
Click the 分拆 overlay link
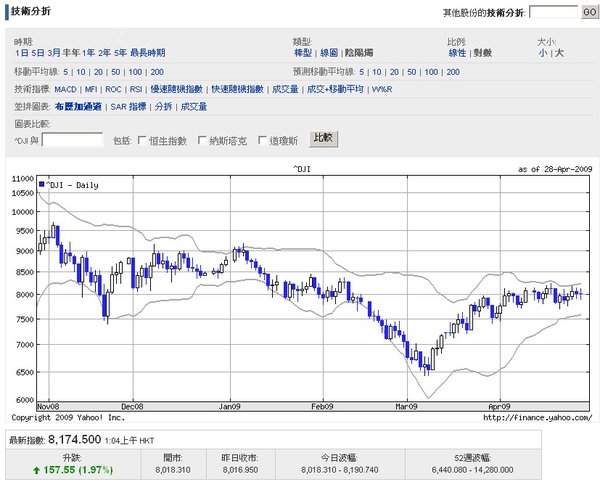pos(163,106)
